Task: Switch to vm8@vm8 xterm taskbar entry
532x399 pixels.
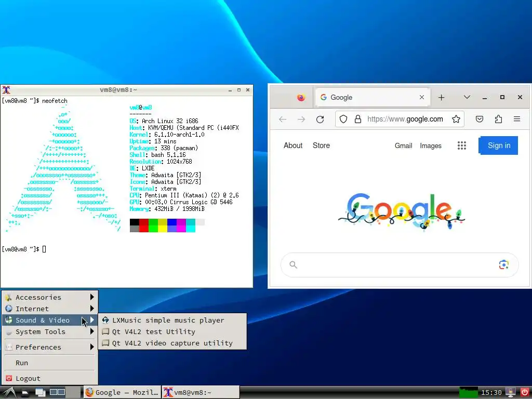Action: coord(201,393)
